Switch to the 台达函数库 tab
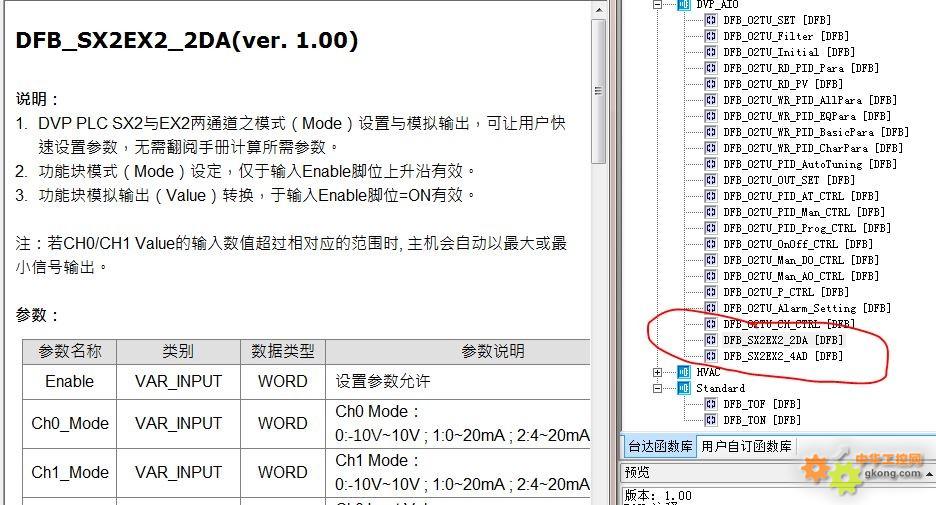The width and height of the screenshot is (936, 505). tap(660, 446)
